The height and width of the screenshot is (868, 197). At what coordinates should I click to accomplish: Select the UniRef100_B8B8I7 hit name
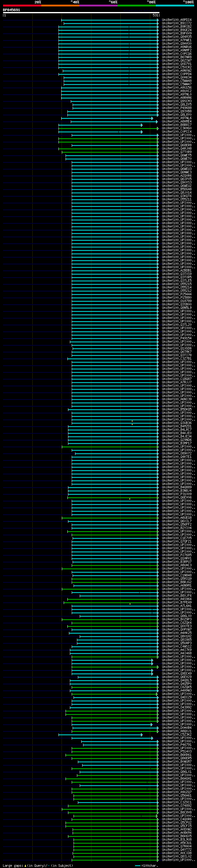[176, 125]
